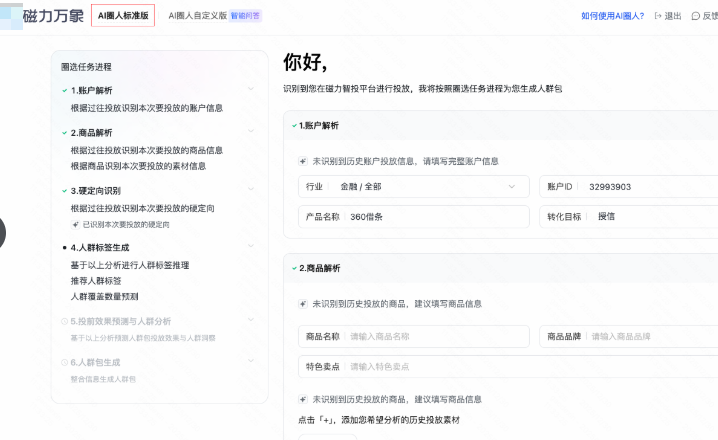Click clock icon beside 5.投前效果预测与人群分析

coord(65,321)
